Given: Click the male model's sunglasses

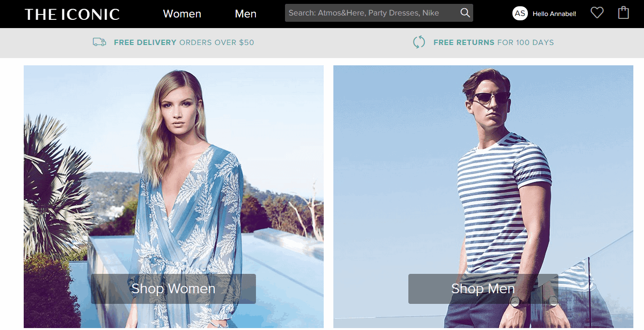Looking at the screenshot, I should click(x=491, y=98).
